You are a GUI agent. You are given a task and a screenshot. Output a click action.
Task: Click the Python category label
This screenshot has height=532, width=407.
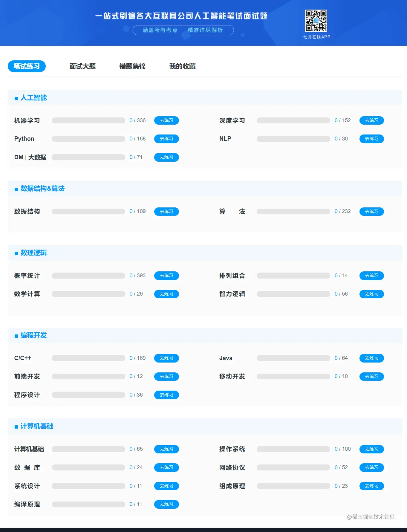pyautogui.click(x=24, y=139)
